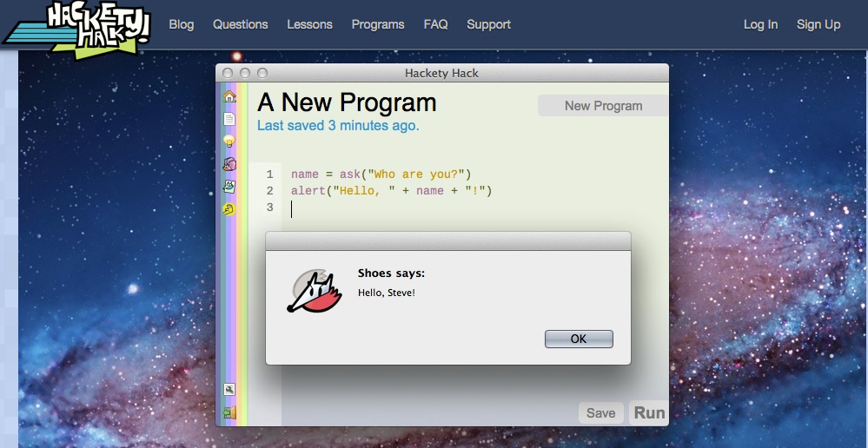Run the program
The image size is (868, 448).
649,412
